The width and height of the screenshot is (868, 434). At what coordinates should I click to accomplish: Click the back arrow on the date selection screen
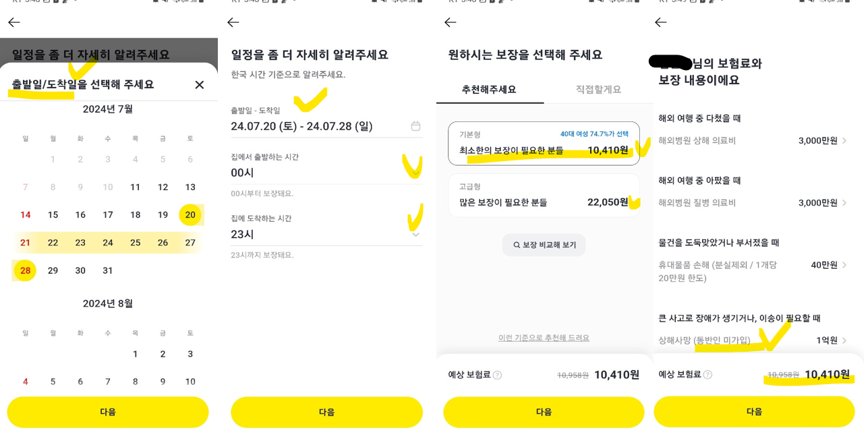click(x=13, y=22)
